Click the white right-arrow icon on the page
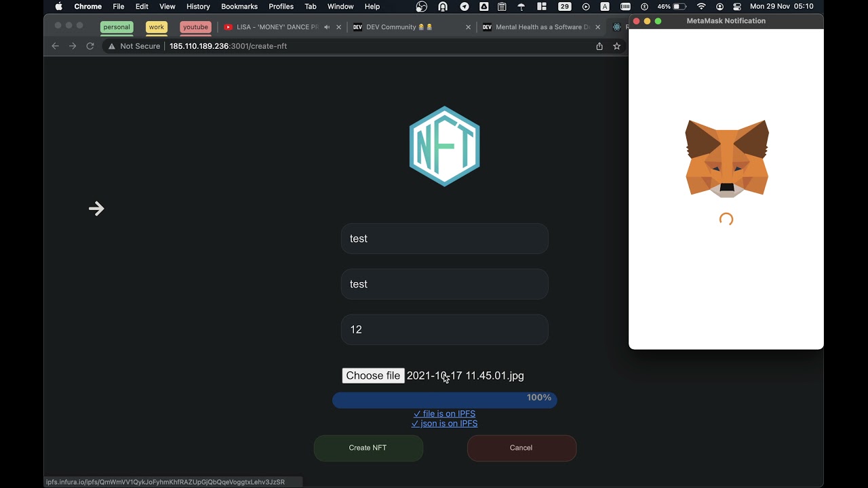Viewport: 868px width, 488px height. [96, 209]
